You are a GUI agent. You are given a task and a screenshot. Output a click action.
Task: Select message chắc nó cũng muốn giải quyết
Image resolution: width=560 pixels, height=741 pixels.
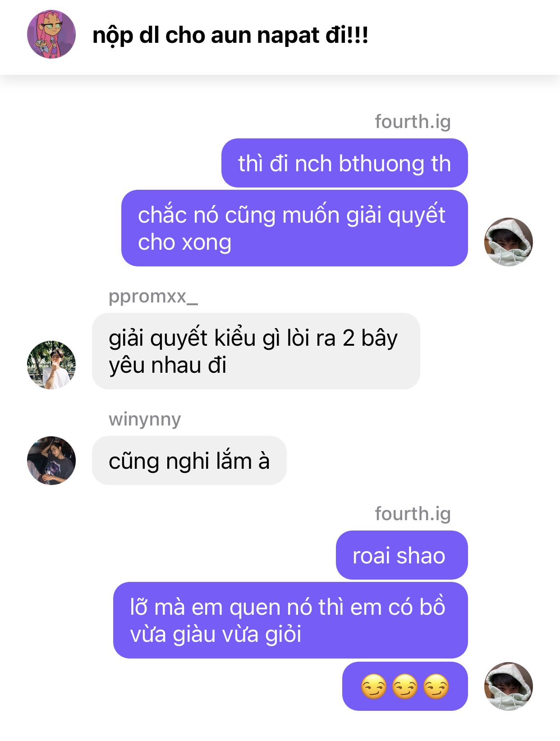(294, 228)
